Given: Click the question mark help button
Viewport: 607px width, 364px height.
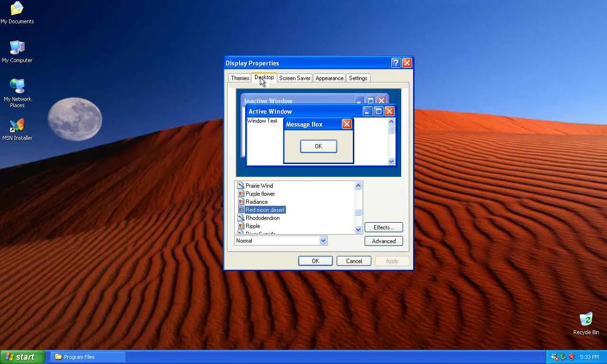Looking at the screenshot, I should (x=396, y=63).
